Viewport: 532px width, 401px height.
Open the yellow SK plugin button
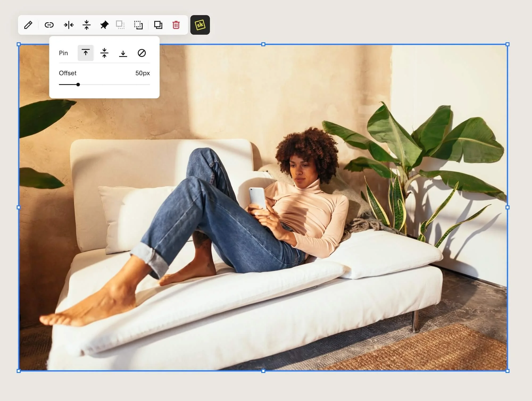point(200,25)
